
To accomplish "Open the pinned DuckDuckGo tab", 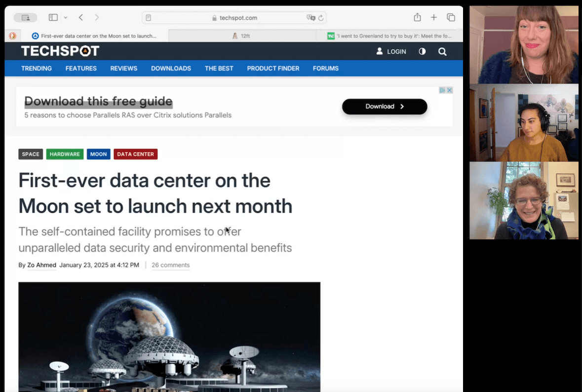I will pyautogui.click(x=13, y=36).
